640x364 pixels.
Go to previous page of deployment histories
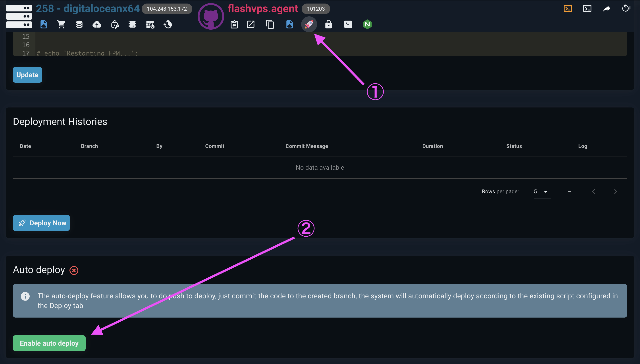593,192
